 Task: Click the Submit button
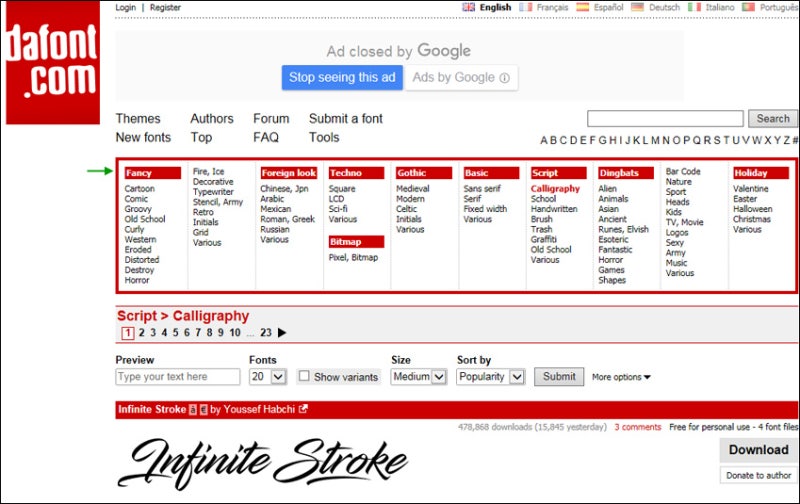pyautogui.click(x=559, y=376)
